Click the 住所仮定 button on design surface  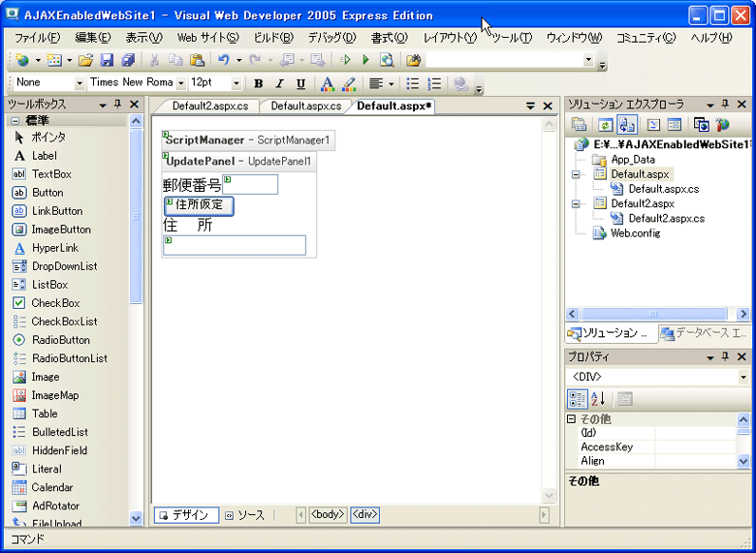click(199, 205)
